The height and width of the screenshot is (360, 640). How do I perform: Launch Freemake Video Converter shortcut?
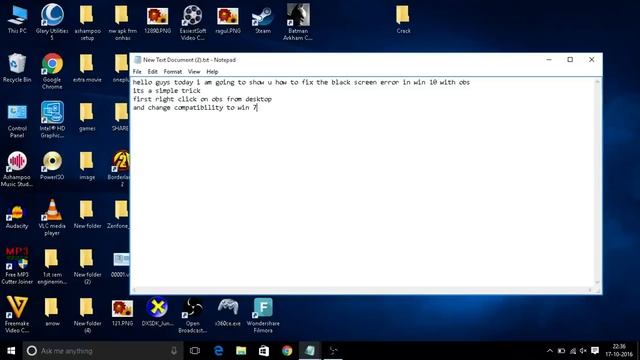tap(17, 314)
